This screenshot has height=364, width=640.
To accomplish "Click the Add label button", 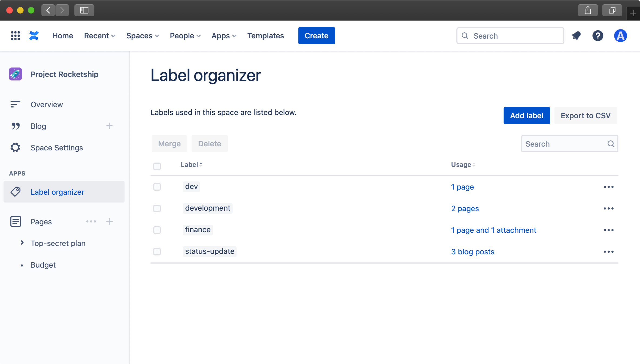I will click(x=526, y=115).
